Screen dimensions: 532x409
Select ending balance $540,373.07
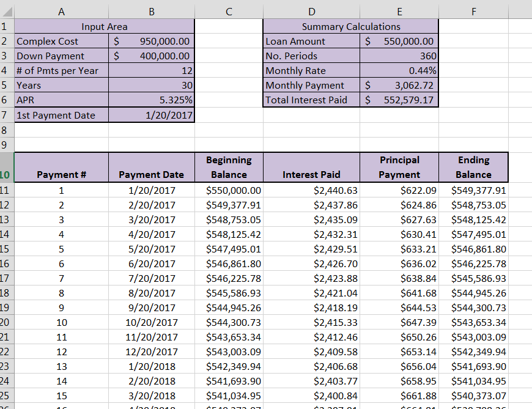tap(474, 396)
